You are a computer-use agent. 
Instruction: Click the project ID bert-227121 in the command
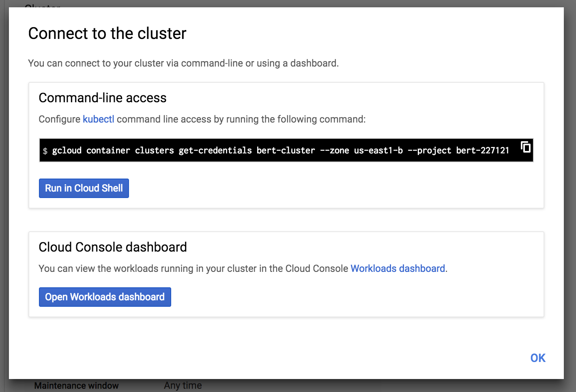pos(482,151)
